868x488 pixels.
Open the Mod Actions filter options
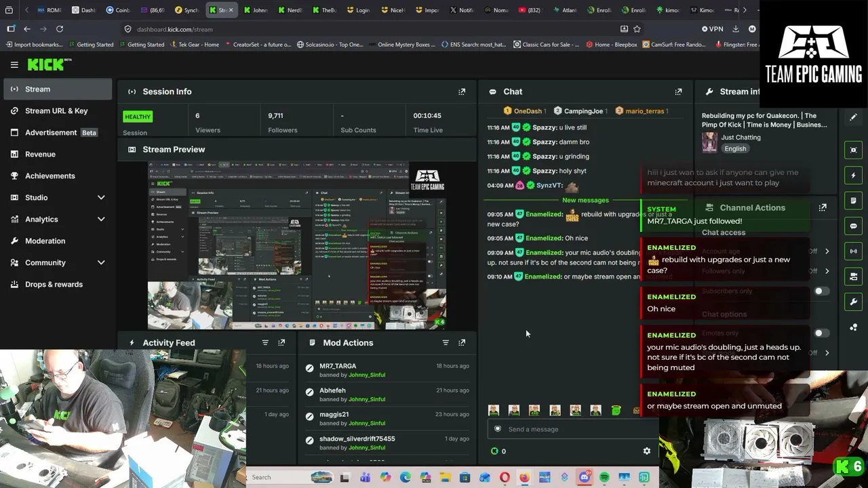click(446, 342)
